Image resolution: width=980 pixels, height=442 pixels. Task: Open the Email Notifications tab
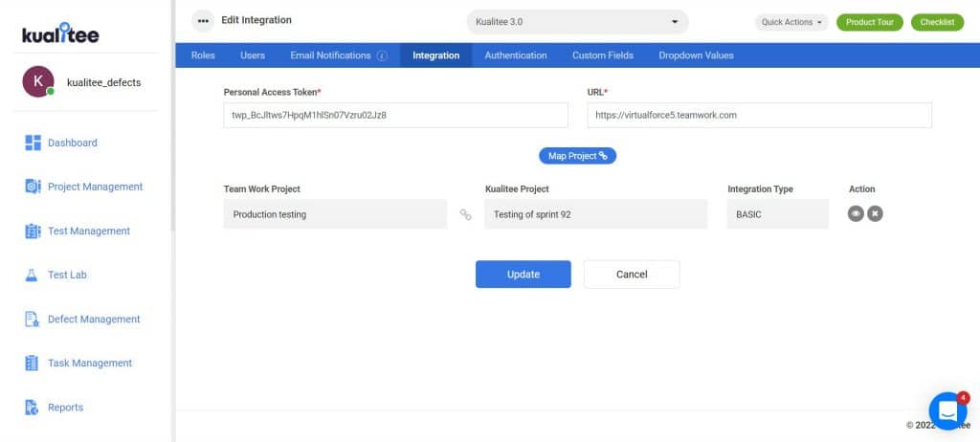tap(330, 55)
